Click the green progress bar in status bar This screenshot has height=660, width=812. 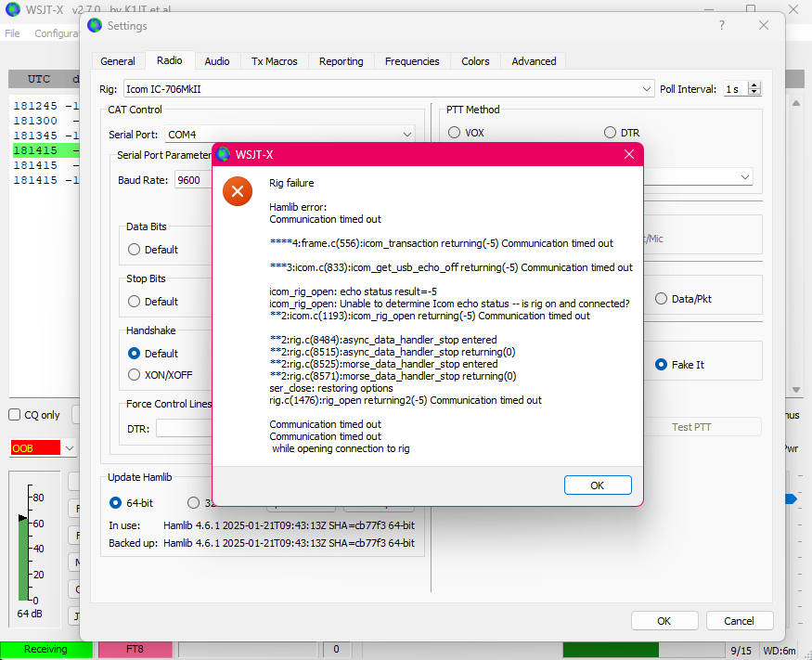point(610,649)
